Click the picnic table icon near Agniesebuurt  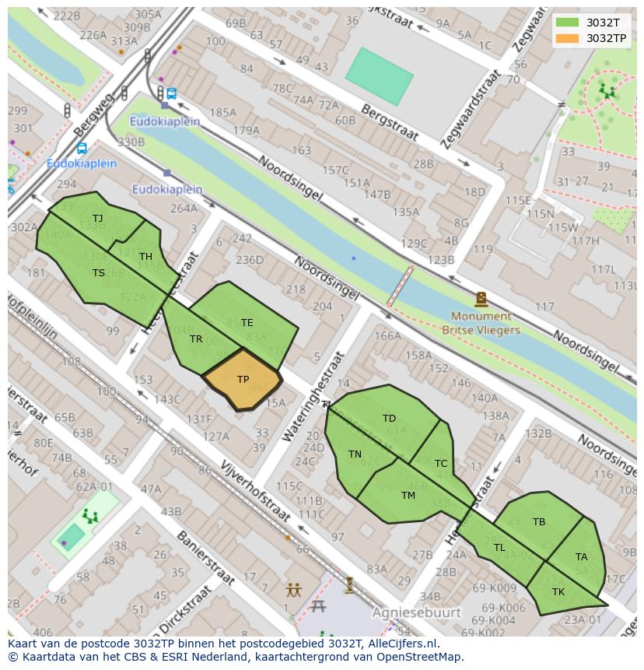coord(317,605)
